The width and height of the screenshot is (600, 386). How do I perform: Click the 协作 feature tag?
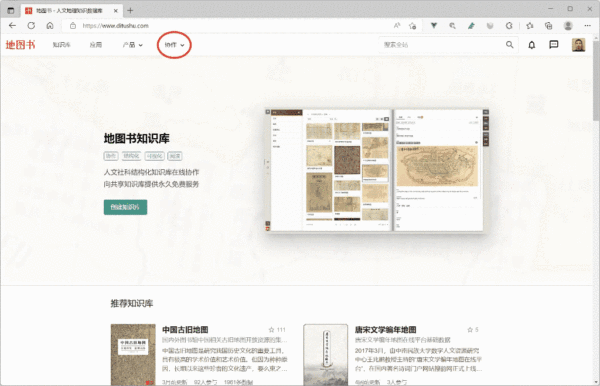pyautogui.click(x=111, y=156)
